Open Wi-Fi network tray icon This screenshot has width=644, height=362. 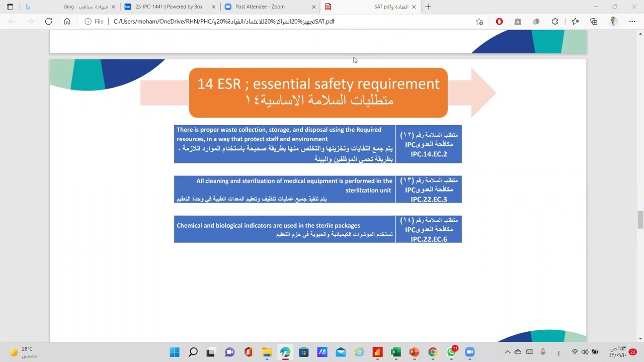coord(575,352)
